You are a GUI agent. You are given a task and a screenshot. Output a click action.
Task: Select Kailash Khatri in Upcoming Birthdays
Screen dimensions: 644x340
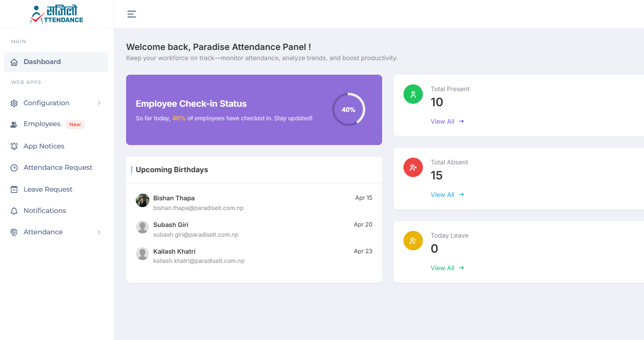coord(174,251)
